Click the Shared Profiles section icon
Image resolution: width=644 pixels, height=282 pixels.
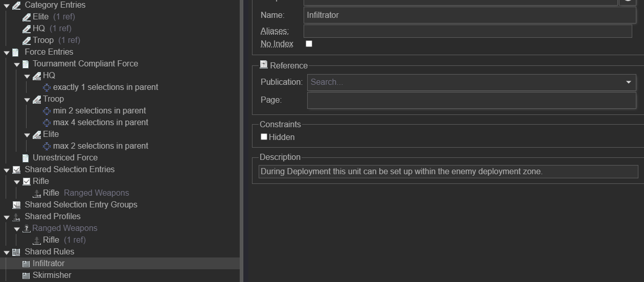coord(16,217)
